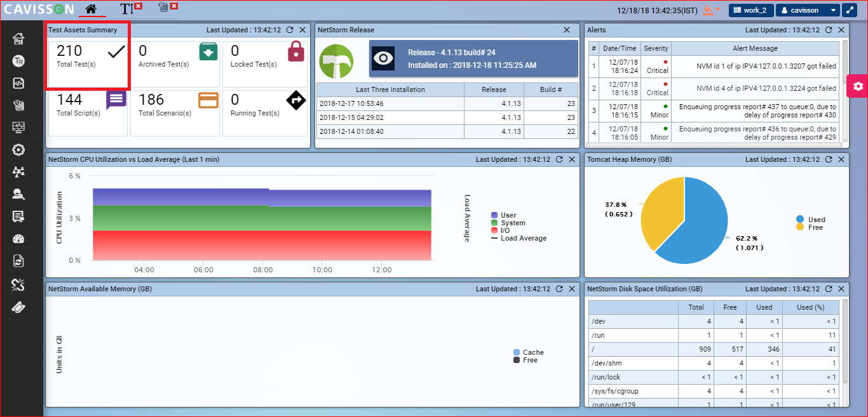
Task: Refresh the CPU Utilization vs Load Average panel
Action: coord(559,159)
